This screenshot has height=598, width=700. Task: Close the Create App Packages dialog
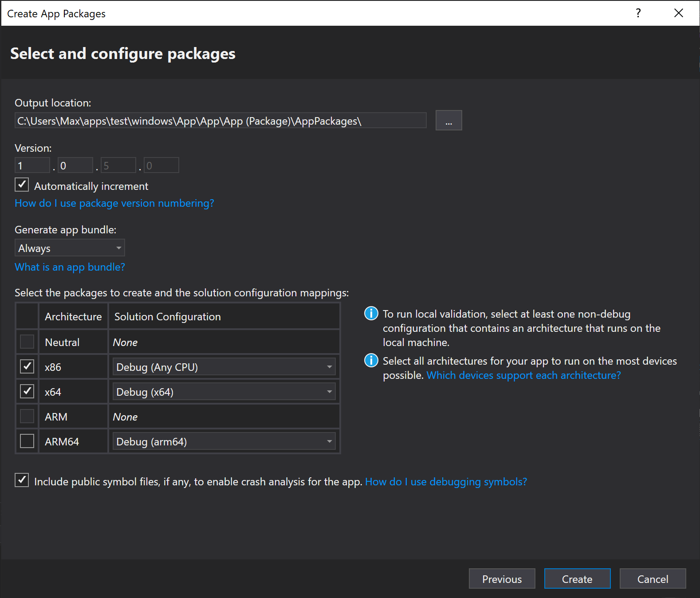678,13
